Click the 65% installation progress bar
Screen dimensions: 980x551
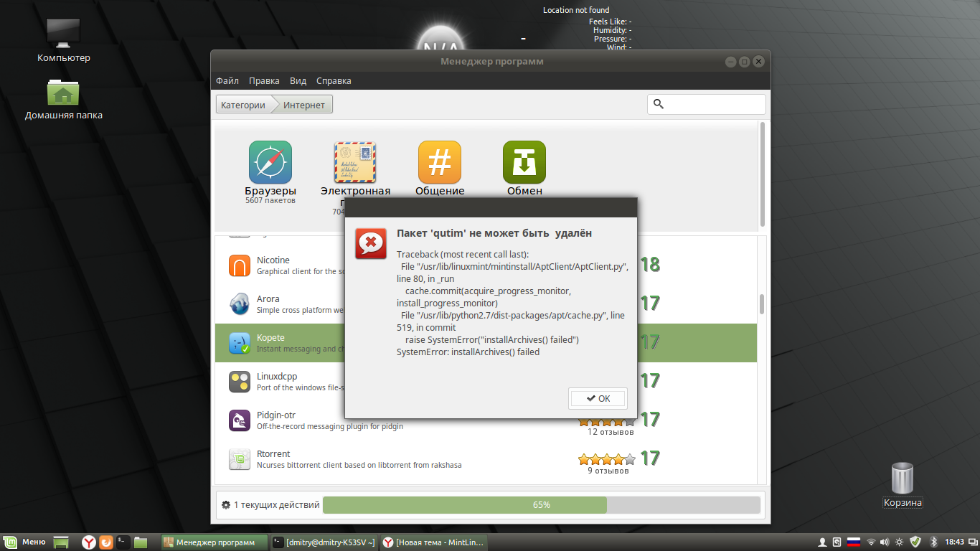541,505
